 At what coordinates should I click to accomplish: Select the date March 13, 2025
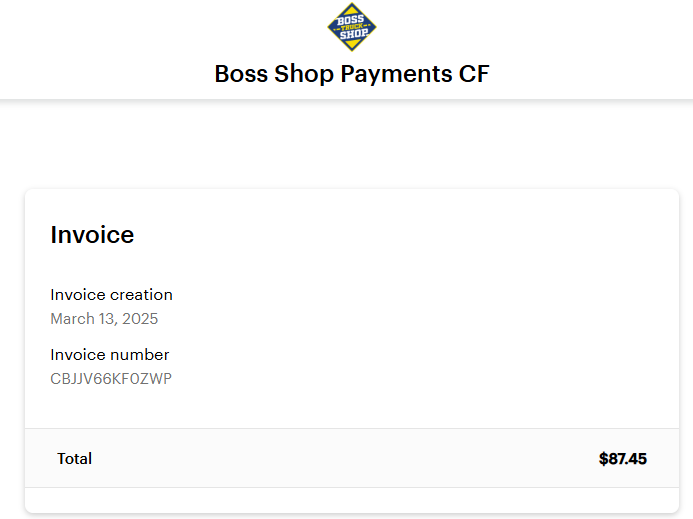point(104,318)
